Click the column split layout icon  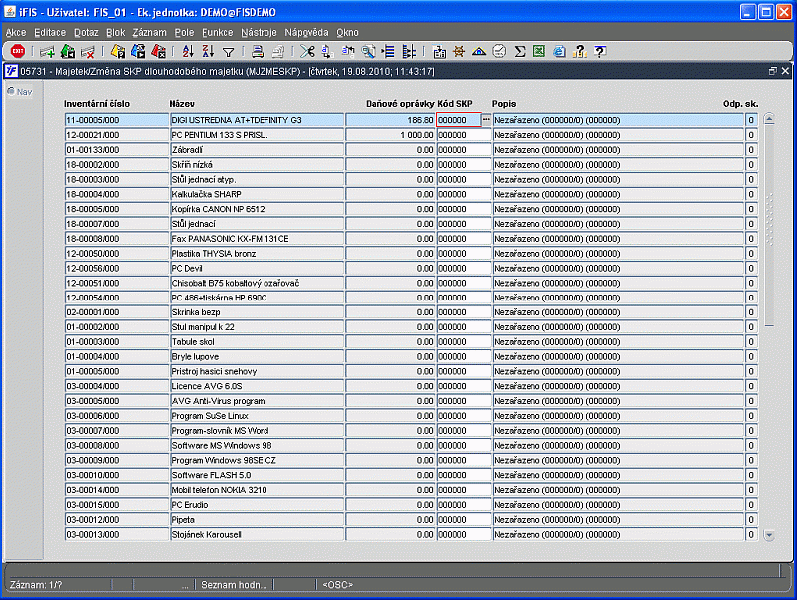click(x=409, y=51)
